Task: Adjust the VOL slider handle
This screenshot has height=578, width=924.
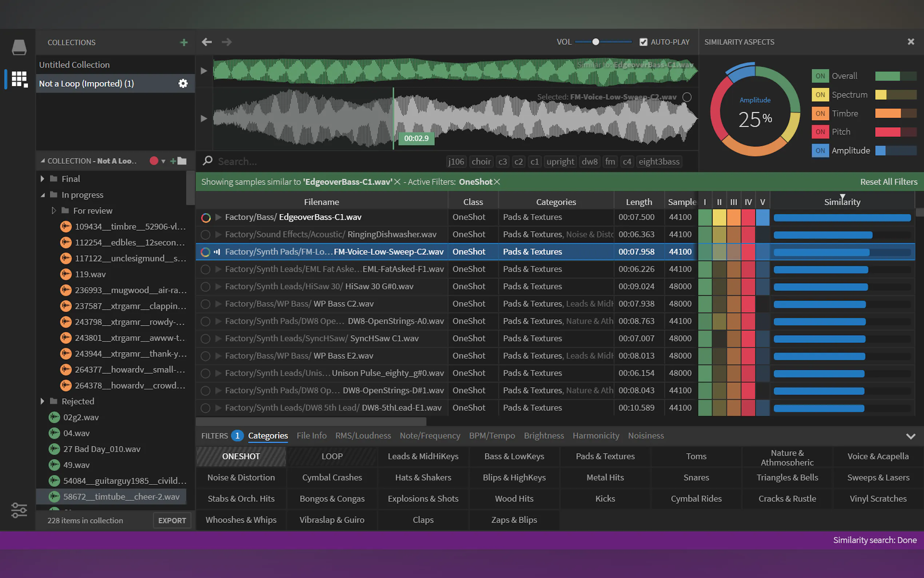Action: tap(596, 42)
